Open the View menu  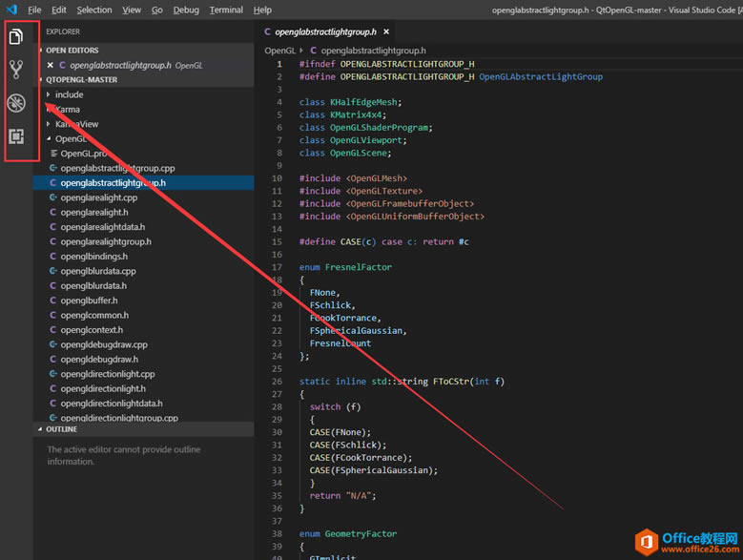(x=132, y=10)
